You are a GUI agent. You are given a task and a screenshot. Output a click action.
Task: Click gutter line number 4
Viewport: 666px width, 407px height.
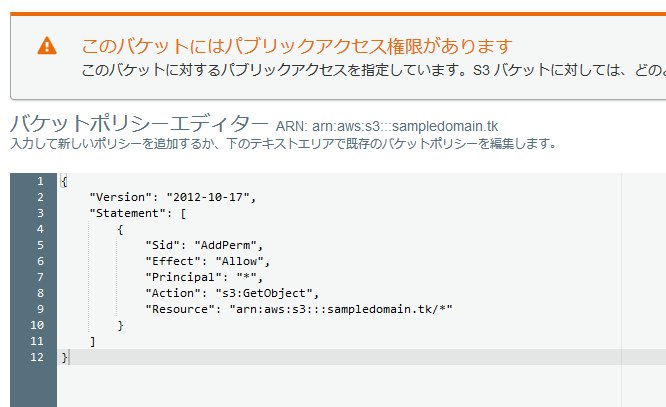[x=39, y=229]
